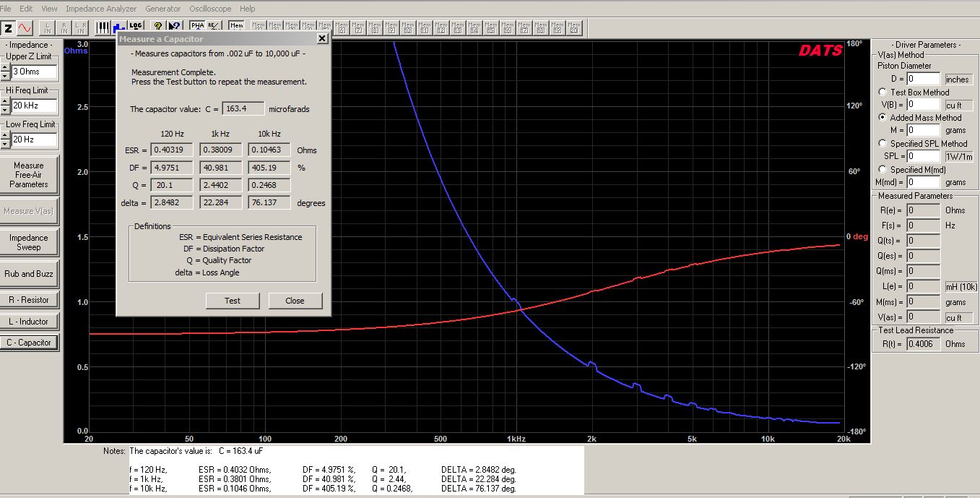Screen dimensions: 980x498
Task: Toggle the PHA phase display icon
Action: coord(196,27)
